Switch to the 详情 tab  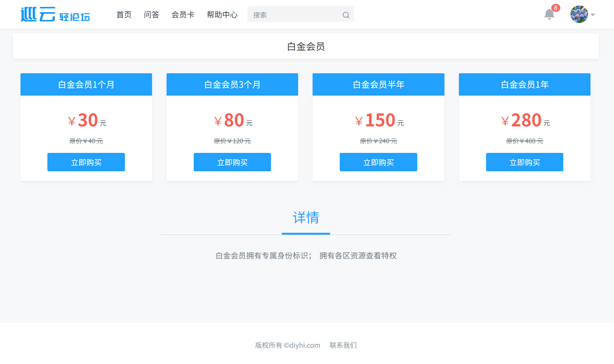tap(306, 218)
